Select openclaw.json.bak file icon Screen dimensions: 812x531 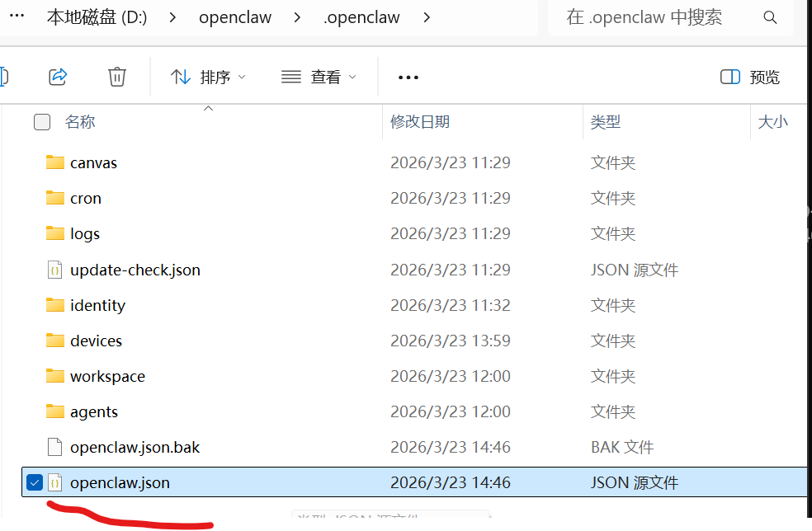point(55,447)
